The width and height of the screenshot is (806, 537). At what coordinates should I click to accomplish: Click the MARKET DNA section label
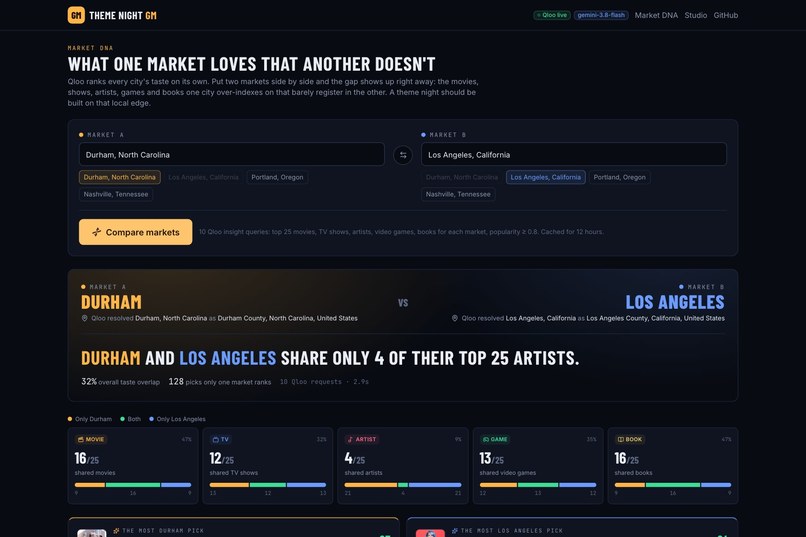click(x=90, y=48)
